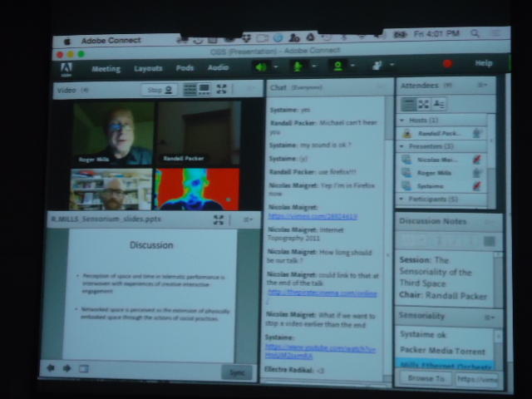
Task: Click Nicolas Maigret's muted microphone icon
Action: coord(477,159)
